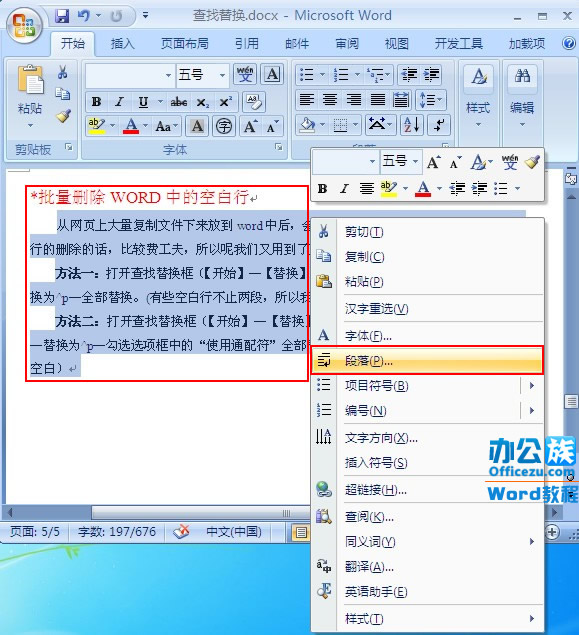This screenshot has height=635, width=579.
Task: Click the Word help question mark icon
Action: 569,43
